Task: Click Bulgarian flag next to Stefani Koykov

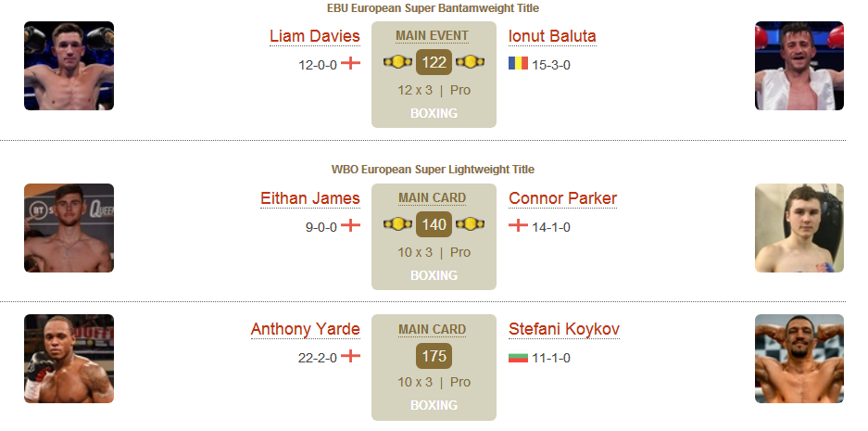Action: pyautogui.click(x=518, y=357)
